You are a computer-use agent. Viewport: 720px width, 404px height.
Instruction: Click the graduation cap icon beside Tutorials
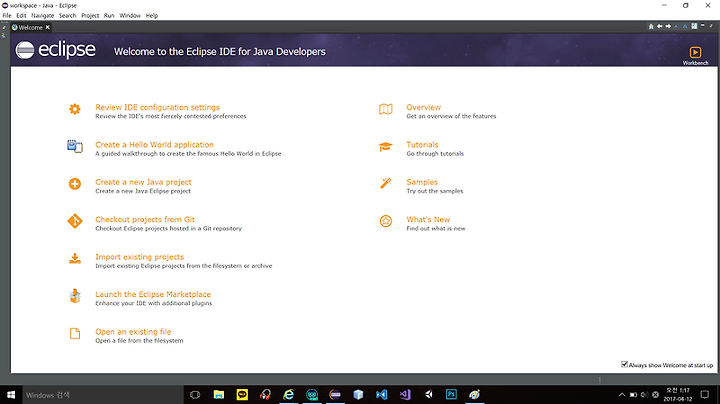click(386, 146)
